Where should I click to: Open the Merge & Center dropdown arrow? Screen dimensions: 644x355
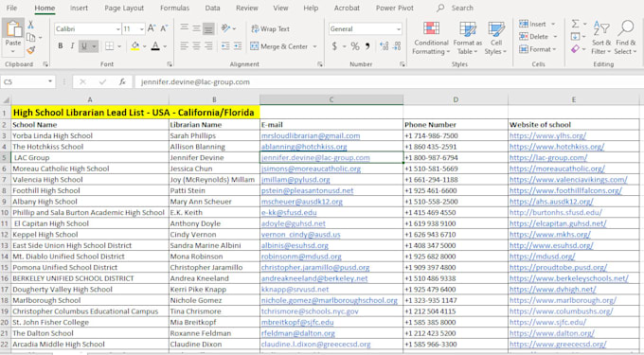click(x=315, y=46)
